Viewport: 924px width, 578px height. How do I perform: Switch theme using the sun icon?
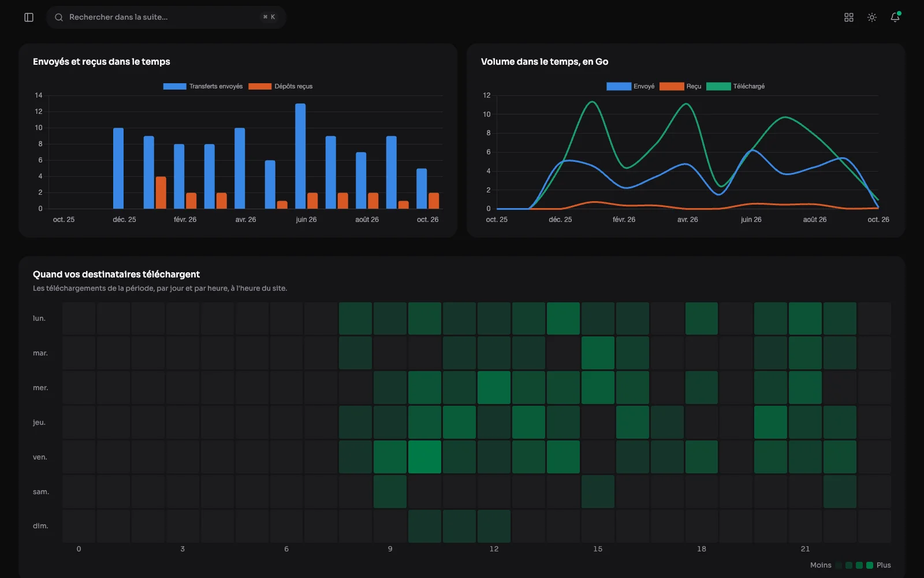(x=872, y=17)
